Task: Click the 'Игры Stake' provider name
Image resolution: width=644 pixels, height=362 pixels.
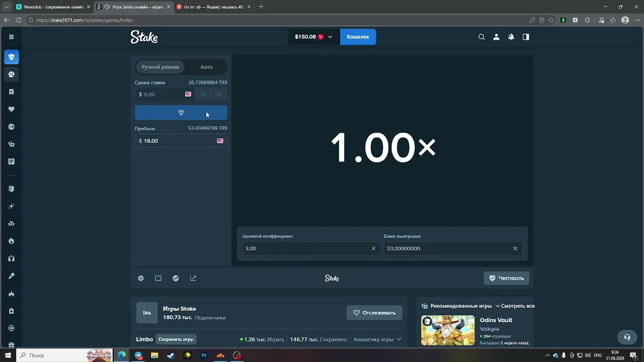Action: [x=180, y=309]
